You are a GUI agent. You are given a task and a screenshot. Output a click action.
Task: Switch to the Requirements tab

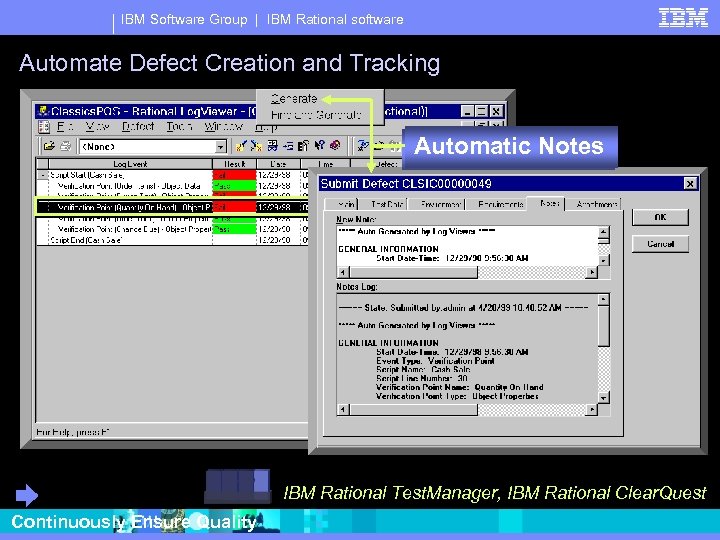point(497,204)
